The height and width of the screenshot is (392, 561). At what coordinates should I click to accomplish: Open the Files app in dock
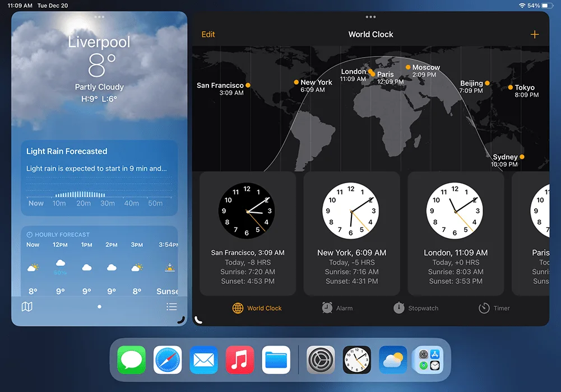click(x=276, y=360)
